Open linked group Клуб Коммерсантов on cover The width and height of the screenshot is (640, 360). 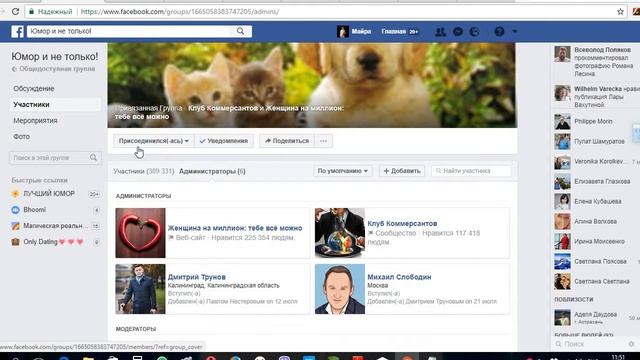(x=223, y=108)
